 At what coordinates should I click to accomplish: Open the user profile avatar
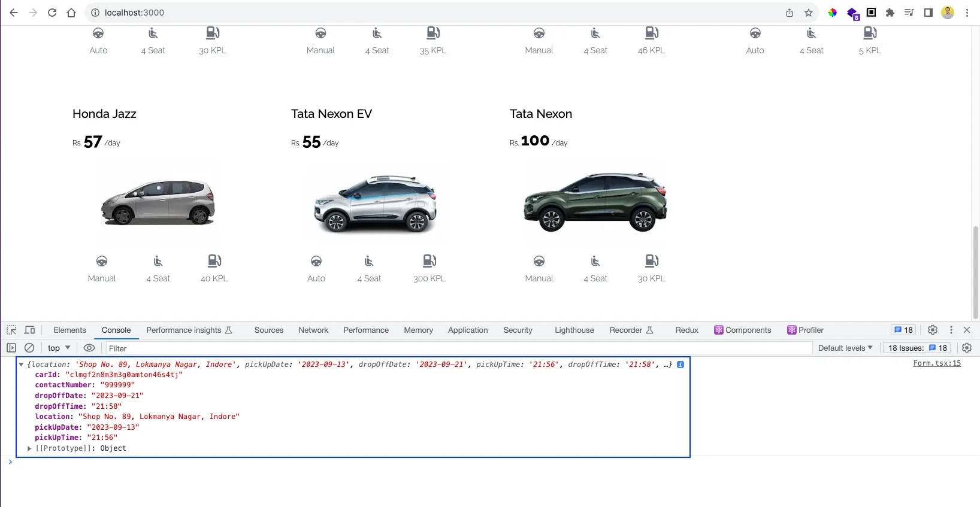click(x=948, y=13)
